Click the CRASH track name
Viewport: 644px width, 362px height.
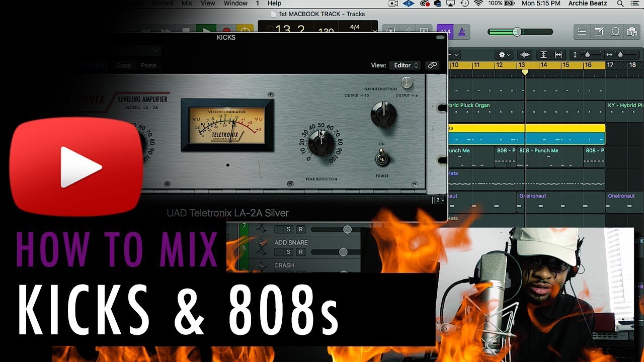click(285, 265)
